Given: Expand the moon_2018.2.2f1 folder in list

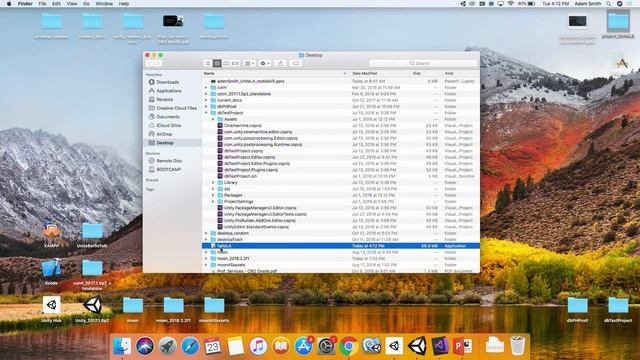Looking at the screenshot, I should click(x=206, y=258).
